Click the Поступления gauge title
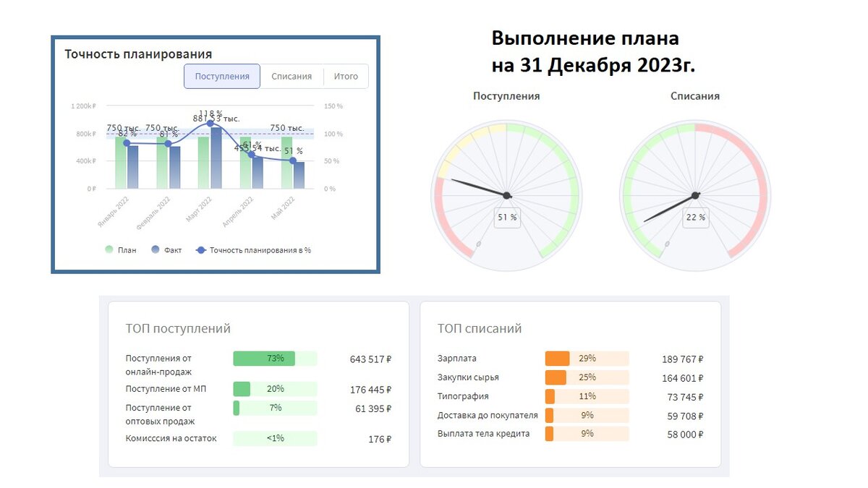This screenshot has width=868, height=488. 506,95
